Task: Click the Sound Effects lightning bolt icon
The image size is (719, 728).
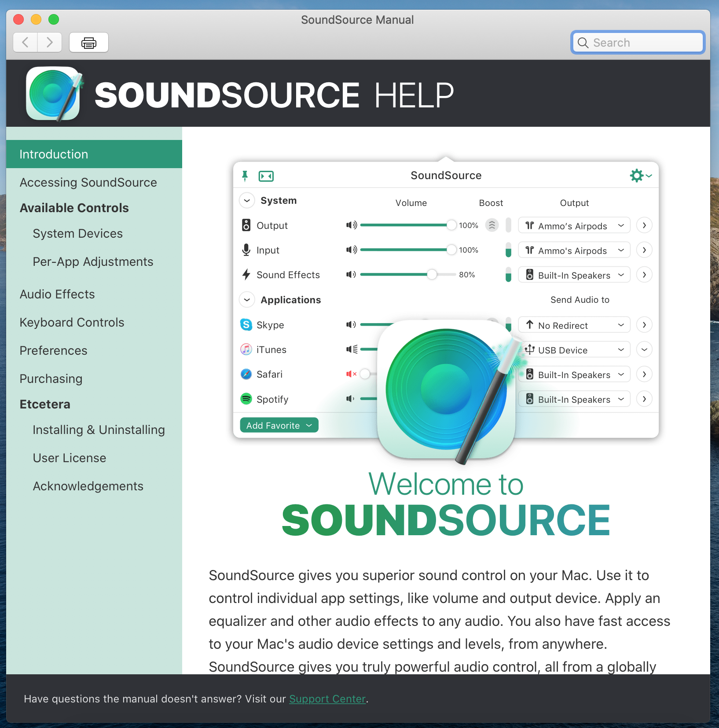Action: pyautogui.click(x=246, y=275)
